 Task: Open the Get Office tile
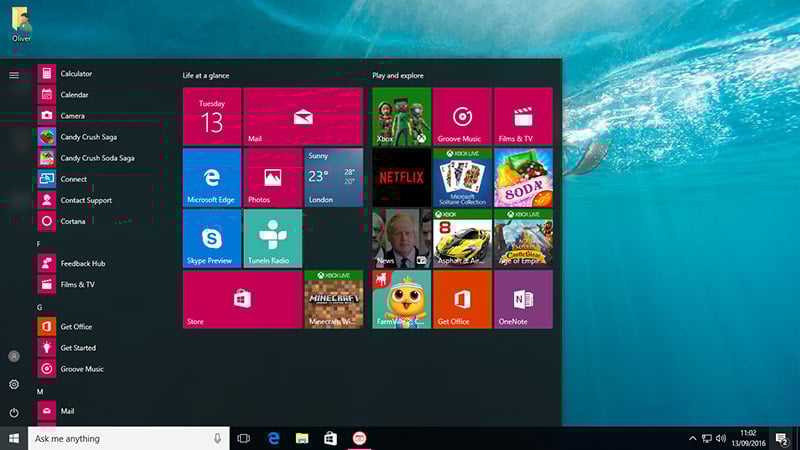(x=462, y=299)
